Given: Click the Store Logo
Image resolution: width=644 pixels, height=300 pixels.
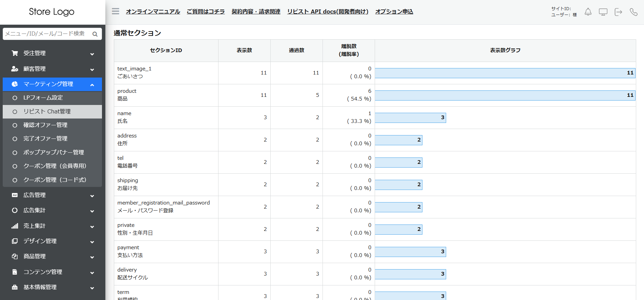Looking at the screenshot, I should pos(51,12).
